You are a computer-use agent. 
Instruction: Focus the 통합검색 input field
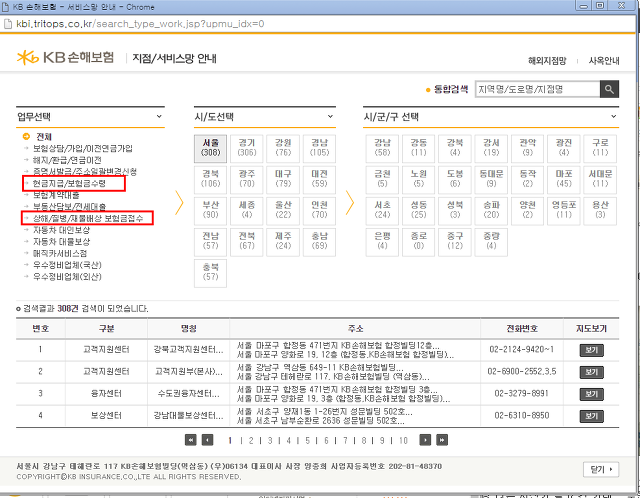pos(537,89)
